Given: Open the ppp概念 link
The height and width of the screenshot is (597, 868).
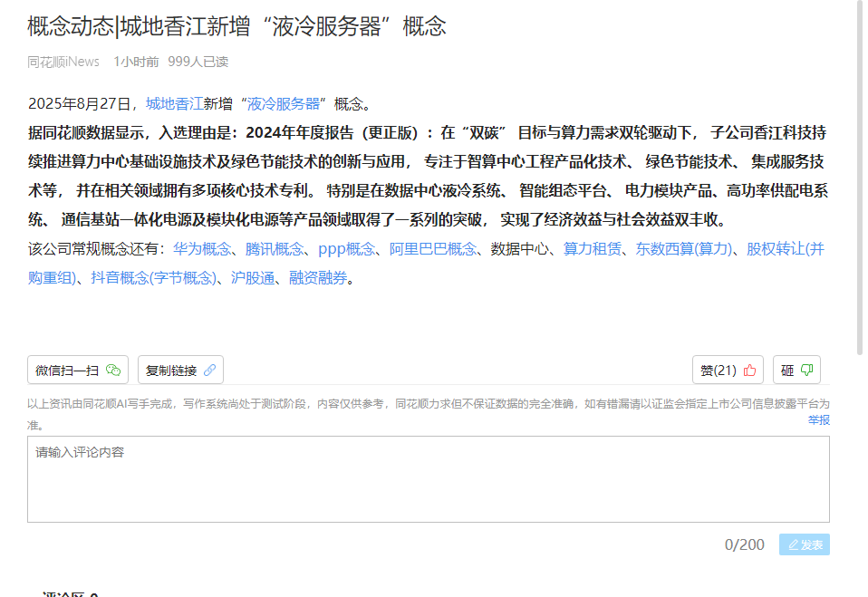Looking at the screenshot, I should point(346,248).
